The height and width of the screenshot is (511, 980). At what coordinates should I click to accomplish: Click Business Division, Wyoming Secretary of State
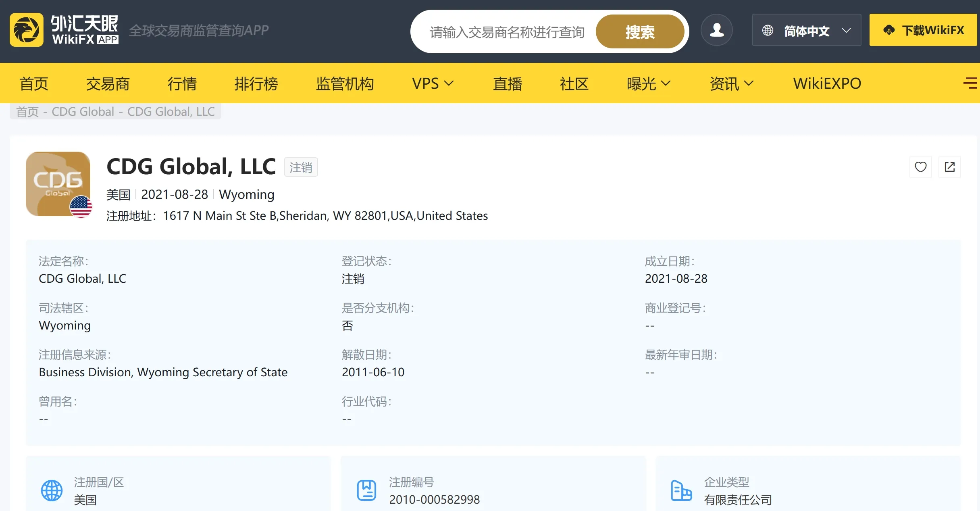(163, 372)
